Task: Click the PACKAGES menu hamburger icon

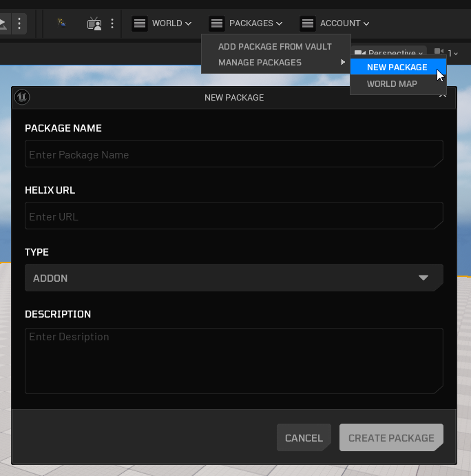Action: point(217,23)
